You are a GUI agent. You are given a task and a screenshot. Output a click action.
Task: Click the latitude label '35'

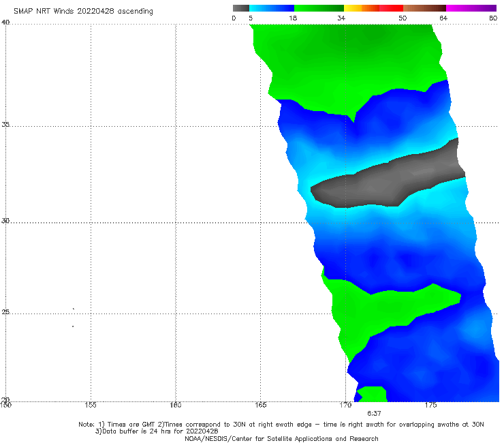tap(5, 124)
